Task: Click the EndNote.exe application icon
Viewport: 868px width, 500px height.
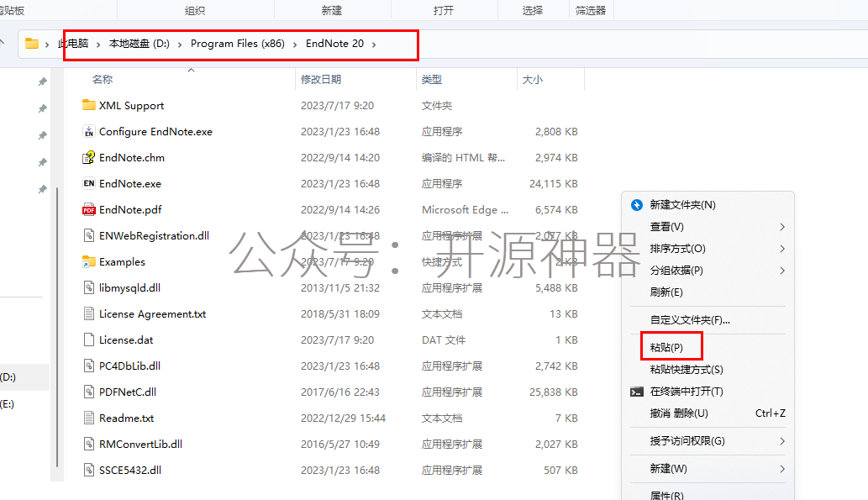Action: 88,183
